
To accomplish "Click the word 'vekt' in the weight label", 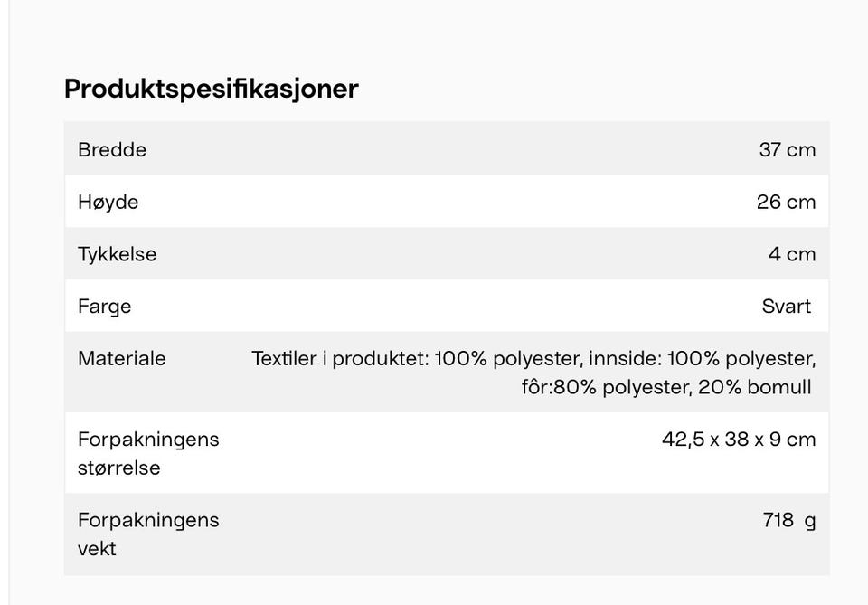I will (97, 549).
